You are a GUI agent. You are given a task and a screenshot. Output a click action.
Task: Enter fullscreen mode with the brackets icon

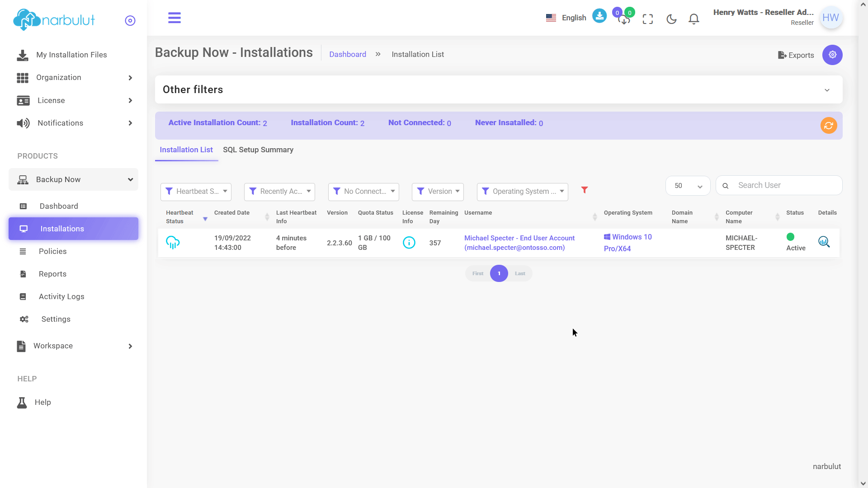(648, 19)
